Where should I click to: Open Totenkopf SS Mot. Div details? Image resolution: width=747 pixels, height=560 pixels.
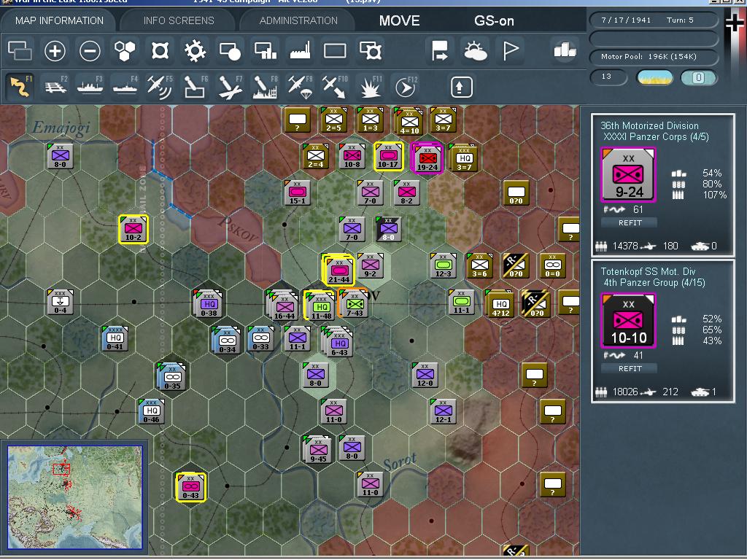click(648, 271)
